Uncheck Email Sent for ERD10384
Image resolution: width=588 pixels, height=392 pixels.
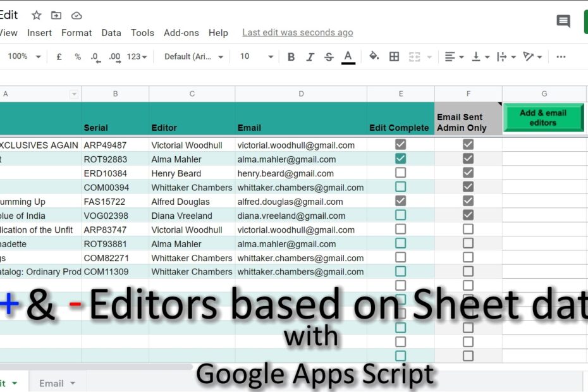468,173
